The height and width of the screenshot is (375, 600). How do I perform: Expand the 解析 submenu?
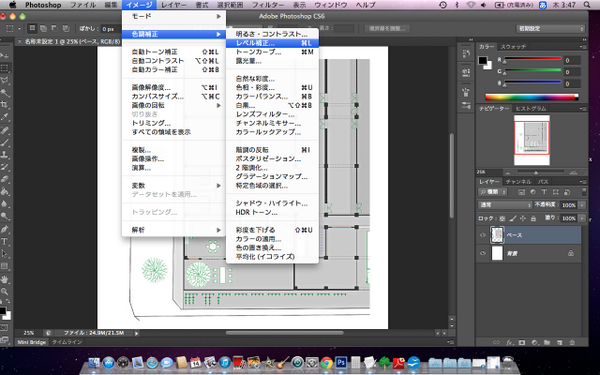tap(174, 230)
